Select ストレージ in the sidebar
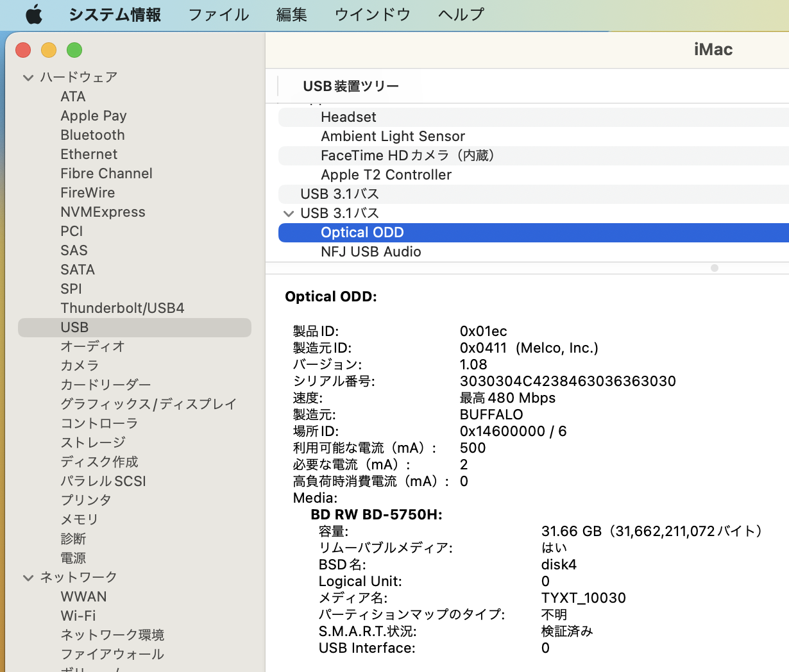This screenshot has width=789, height=672. tap(93, 443)
